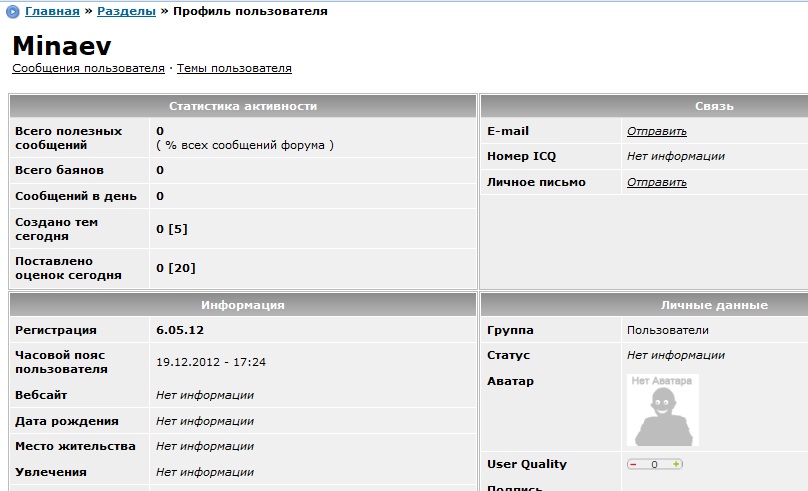This screenshot has height=491, width=808.
Task: Select the Информация section header
Action: (243, 305)
